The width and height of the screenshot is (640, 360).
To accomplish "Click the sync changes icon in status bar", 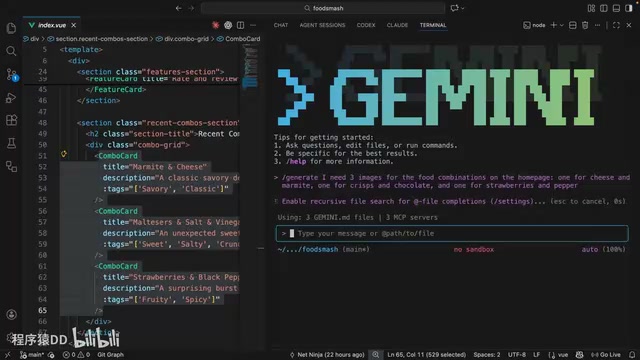I will pyautogui.click(x=51, y=355).
